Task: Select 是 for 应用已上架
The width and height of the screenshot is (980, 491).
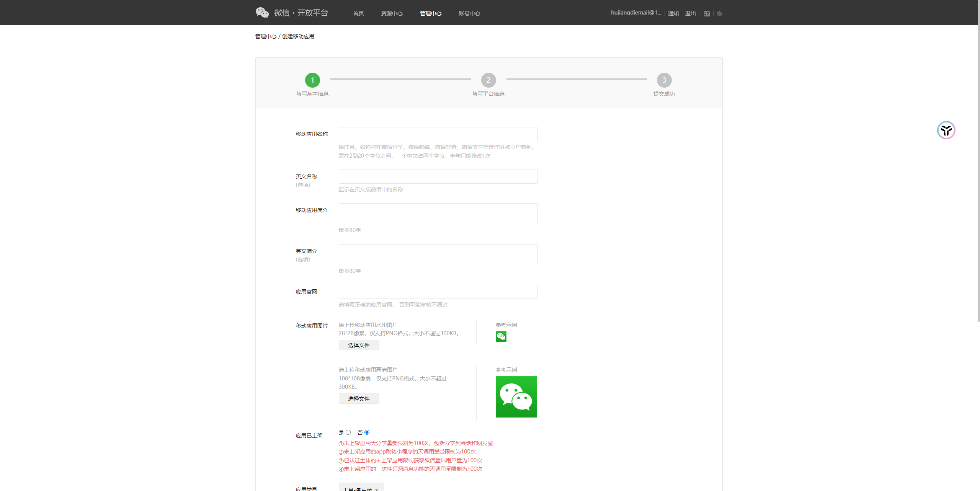Action: click(348, 432)
